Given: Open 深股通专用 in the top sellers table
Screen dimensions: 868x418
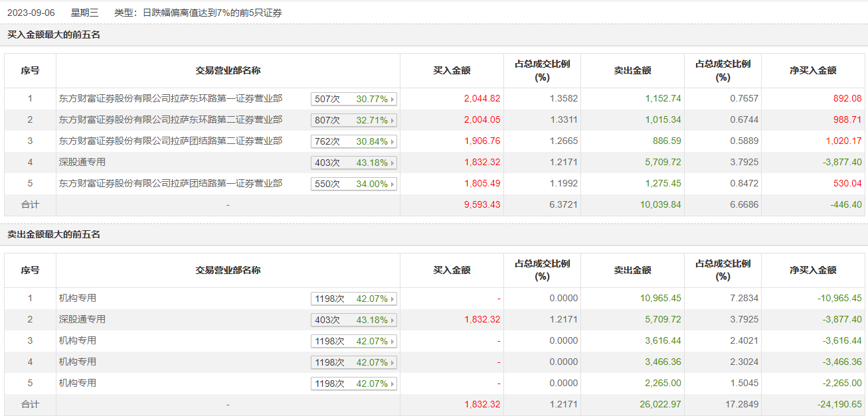Looking at the screenshot, I should [82, 320].
